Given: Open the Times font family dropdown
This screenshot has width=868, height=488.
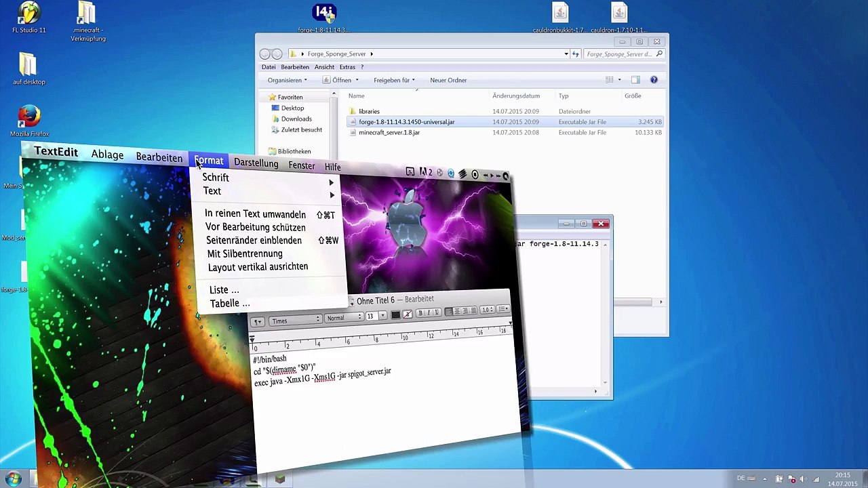Looking at the screenshot, I should point(295,321).
